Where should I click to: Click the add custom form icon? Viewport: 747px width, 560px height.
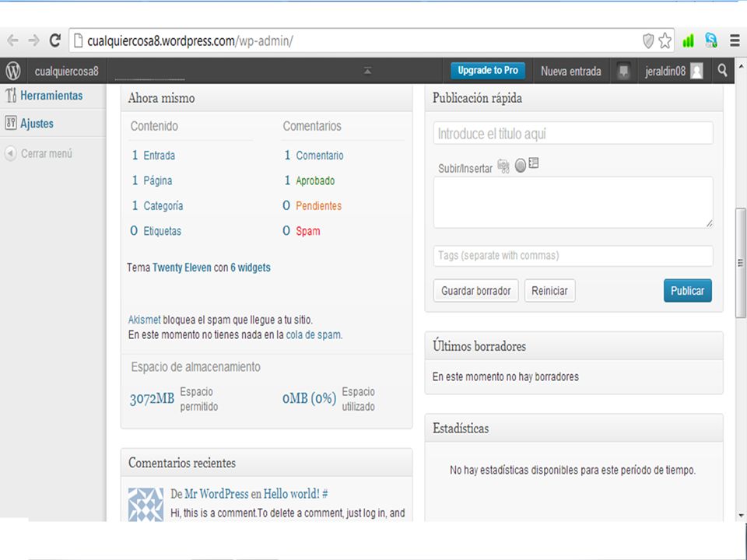[534, 163]
